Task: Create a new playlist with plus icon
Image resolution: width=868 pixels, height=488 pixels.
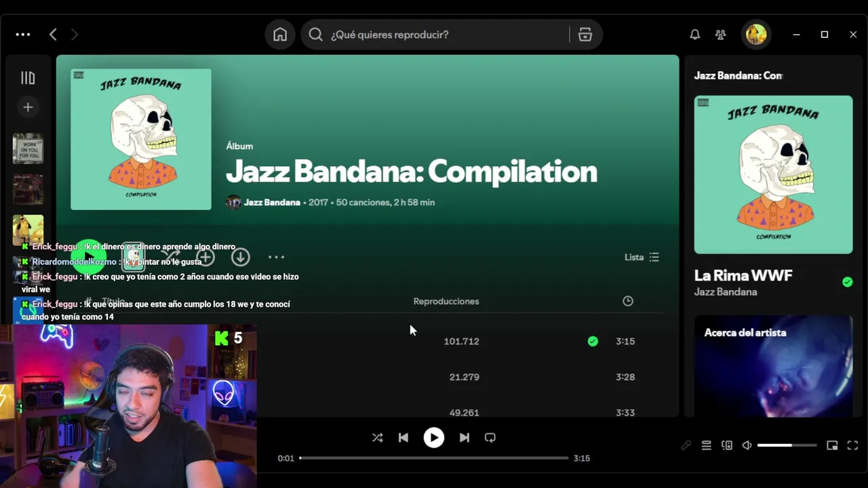Action: click(x=28, y=107)
